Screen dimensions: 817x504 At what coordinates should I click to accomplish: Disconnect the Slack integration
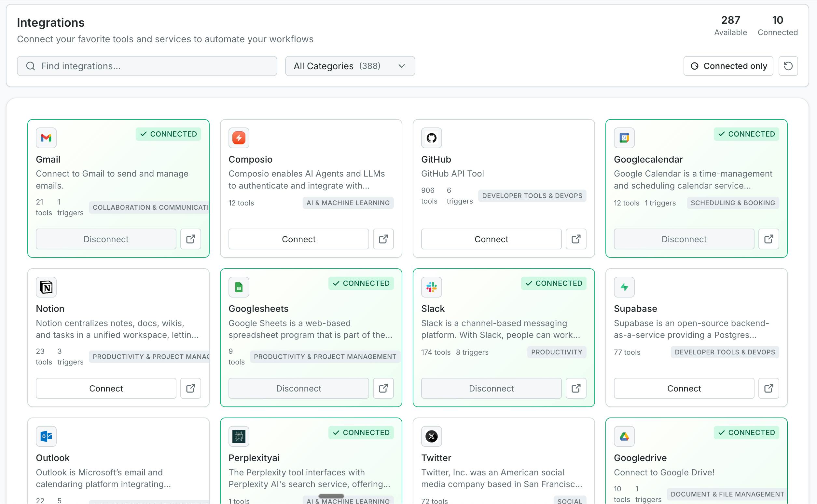492,388
